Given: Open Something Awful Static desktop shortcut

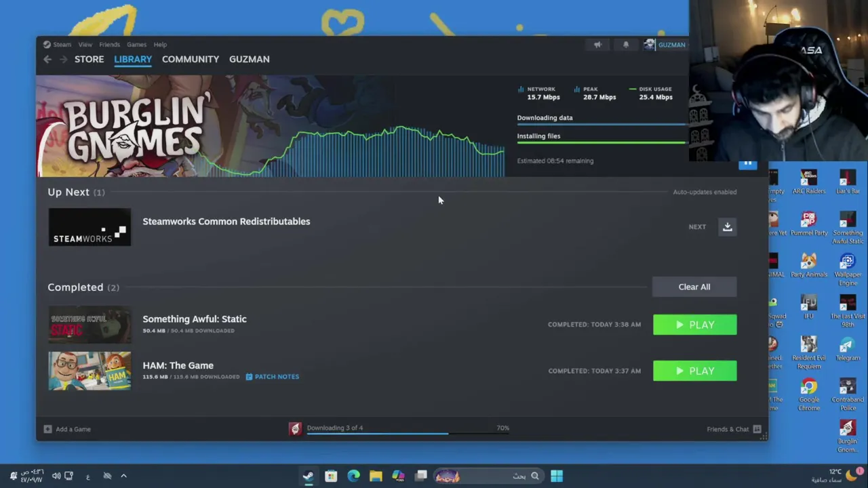Looking at the screenshot, I should (x=848, y=228).
